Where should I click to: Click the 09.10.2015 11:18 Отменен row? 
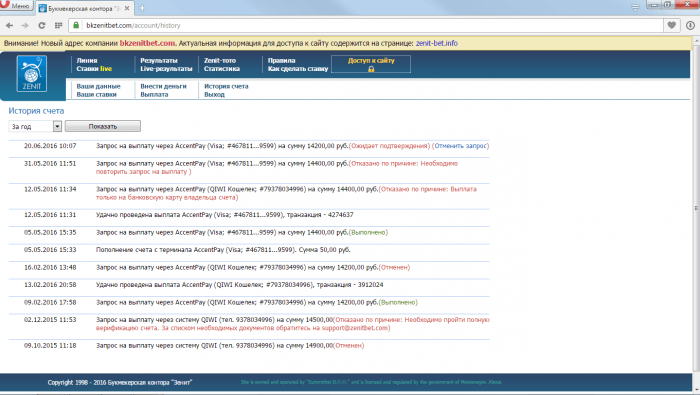point(249,345)
